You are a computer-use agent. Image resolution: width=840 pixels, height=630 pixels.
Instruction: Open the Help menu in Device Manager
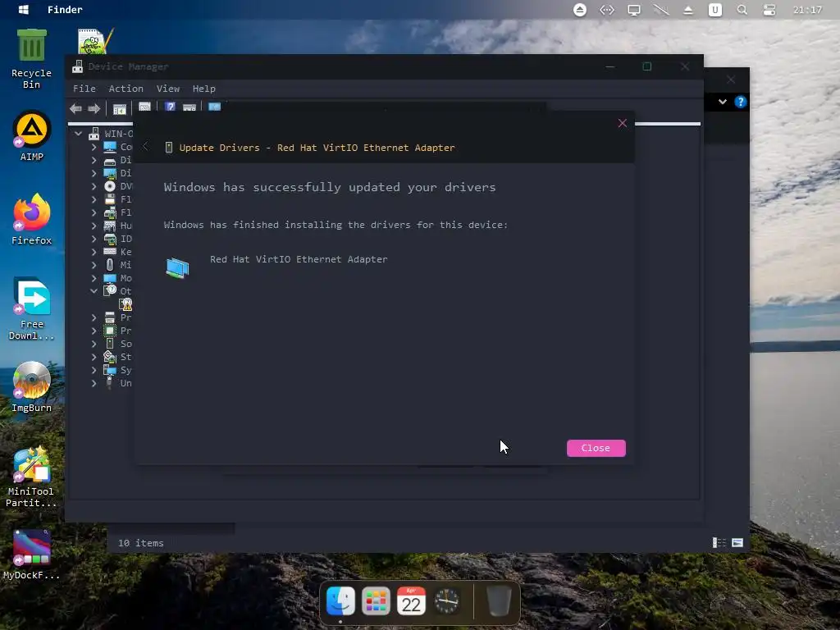(x=203, y=89)
